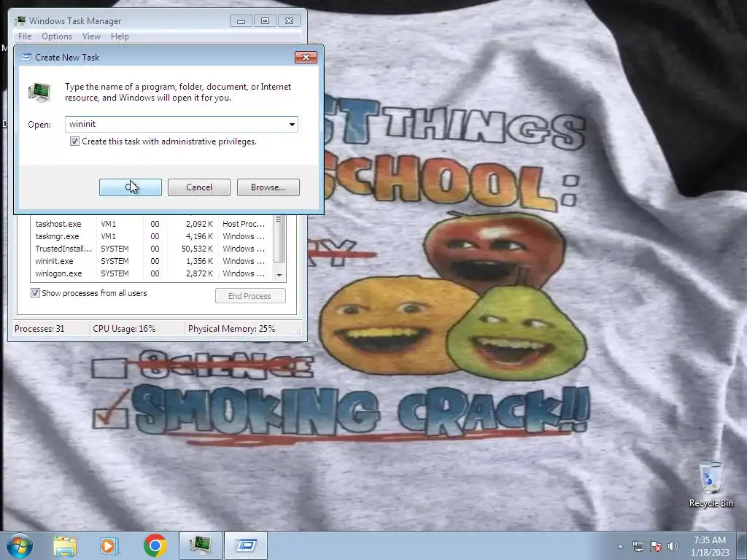
Task: Select the Create New Task taskbar button
Action: coord(246,545)
